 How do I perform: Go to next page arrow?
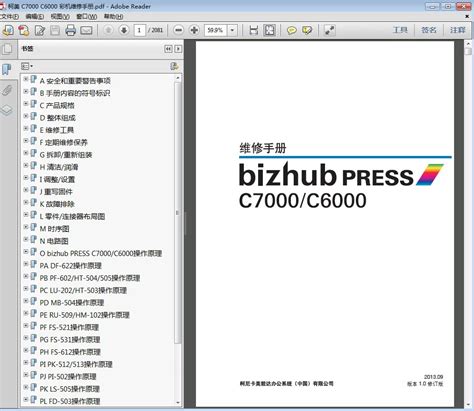pyautogui.click(x=124, y=30)
